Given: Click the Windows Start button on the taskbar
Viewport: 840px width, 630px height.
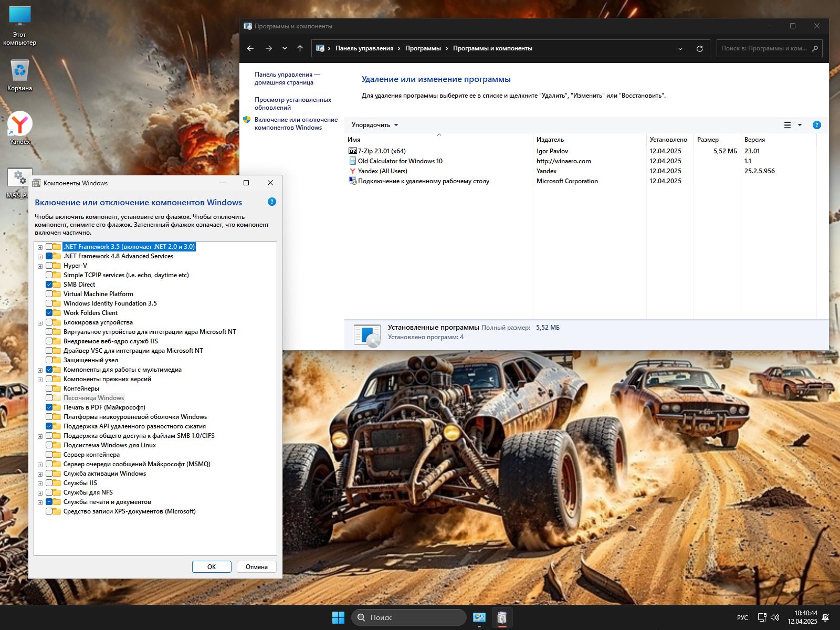Looking at the screenshot, I should point(338,617).
